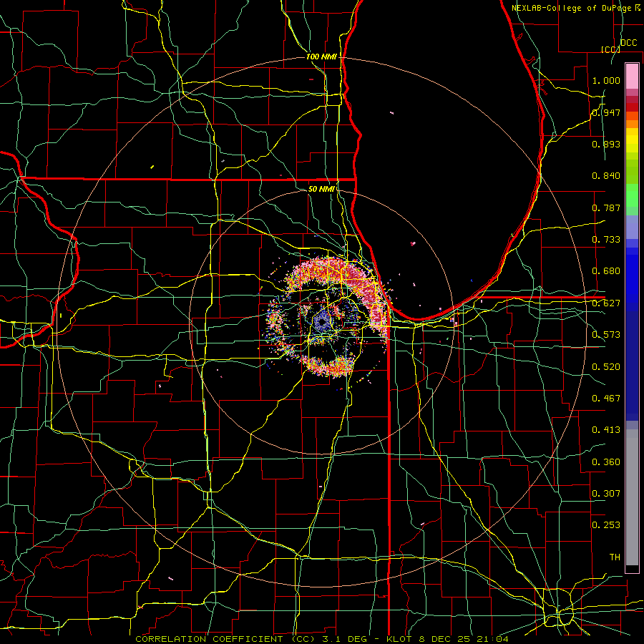644x644 pixels.
Task: Click the 0.467 color scale value
Action: (606, 399)
